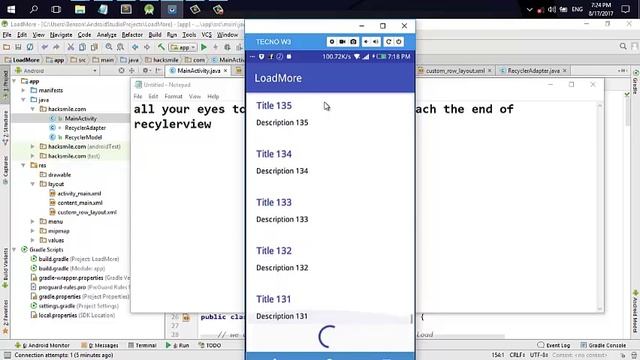The image size is (640, 360).
Task: Click the Paste toolbar icon
Action: (x=94, y=47)
